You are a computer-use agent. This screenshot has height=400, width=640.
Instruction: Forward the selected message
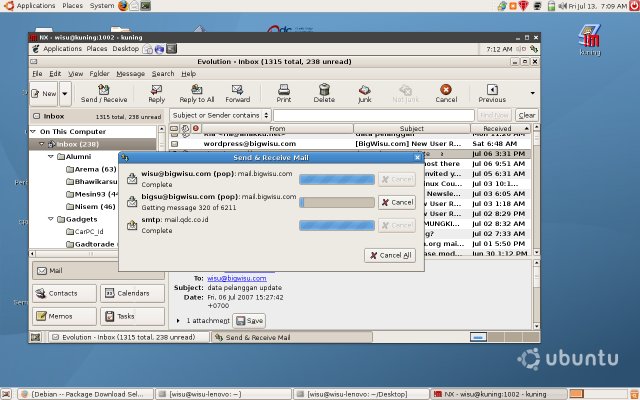[238, 93]
